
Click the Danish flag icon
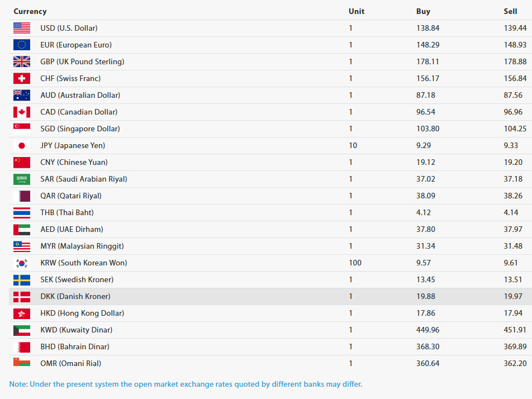click(x=22, y=296)
